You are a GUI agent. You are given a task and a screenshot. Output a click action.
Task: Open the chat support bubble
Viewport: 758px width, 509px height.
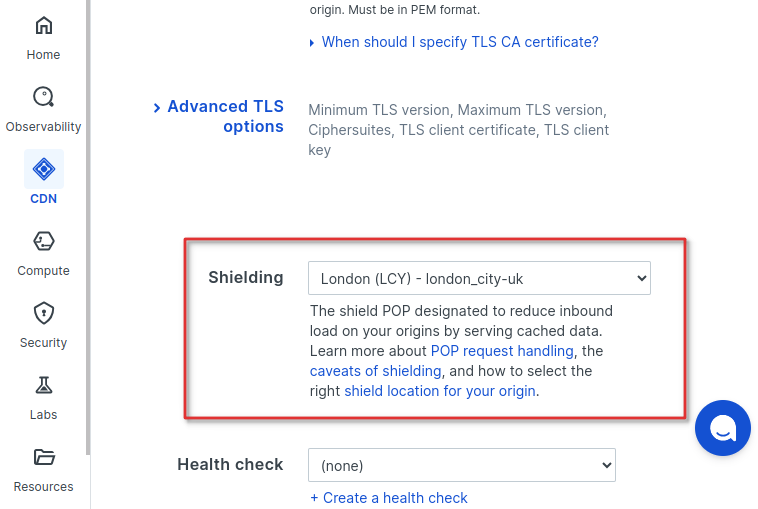coord(723,428)
